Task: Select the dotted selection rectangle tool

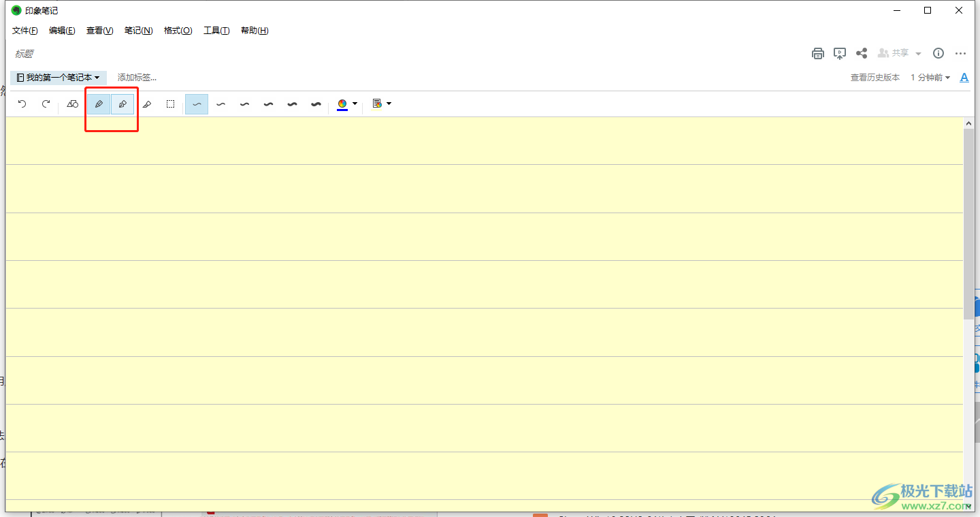Action: [171, 104]
